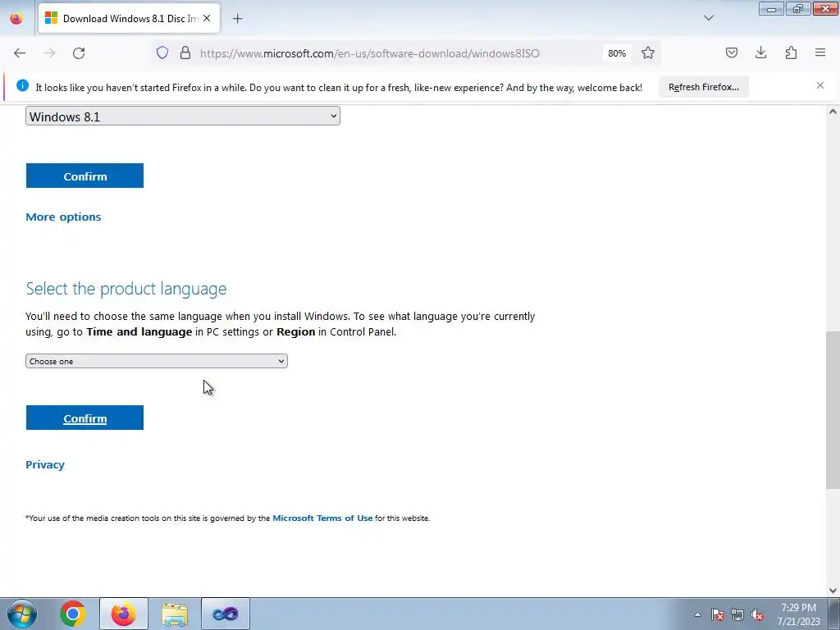Image resolution: width=840 pixels, height=630 pixels.
Task: Click the page vertical scrollbar thumb
Action: (x=833, y=410)
